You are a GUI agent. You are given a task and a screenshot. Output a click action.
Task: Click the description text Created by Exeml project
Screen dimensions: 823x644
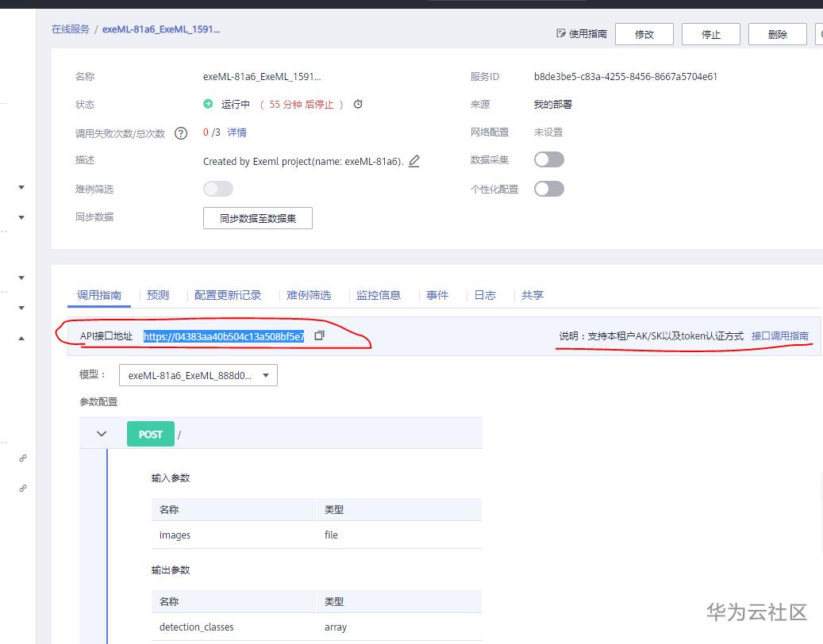[303, 162]
